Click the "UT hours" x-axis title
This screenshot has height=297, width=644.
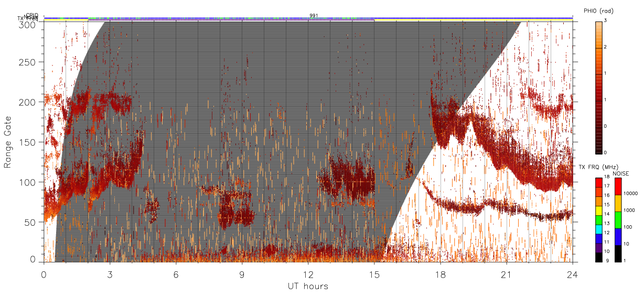coord(308,287)
